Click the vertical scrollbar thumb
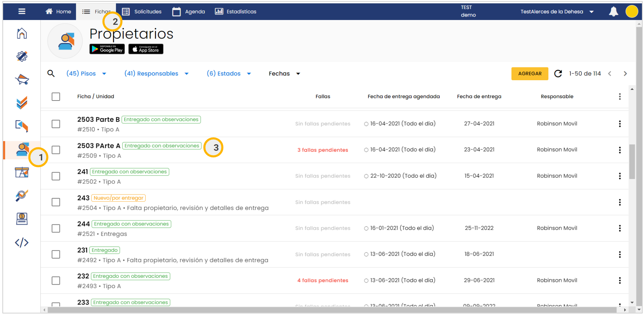Screen dimensions: 644x315 pyautogui.click(x=632, y=162)
